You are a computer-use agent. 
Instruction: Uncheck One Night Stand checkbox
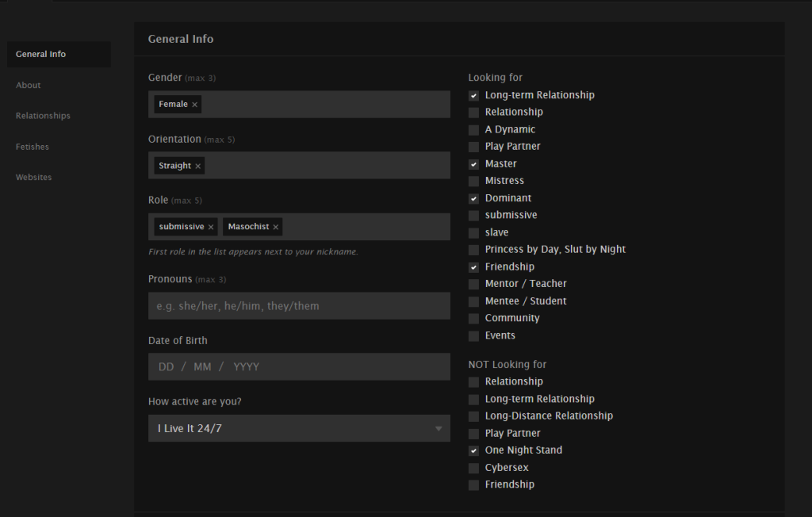(x=473, y=450)
